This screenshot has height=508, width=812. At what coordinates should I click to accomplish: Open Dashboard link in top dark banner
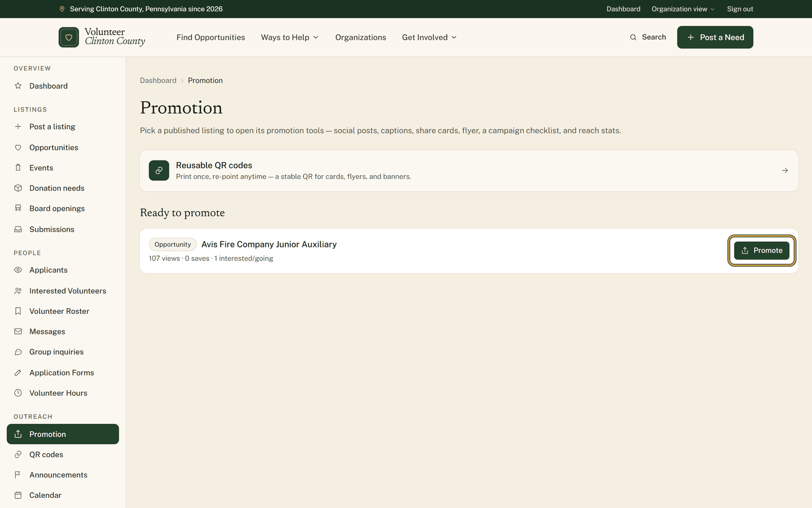point(623,9)
